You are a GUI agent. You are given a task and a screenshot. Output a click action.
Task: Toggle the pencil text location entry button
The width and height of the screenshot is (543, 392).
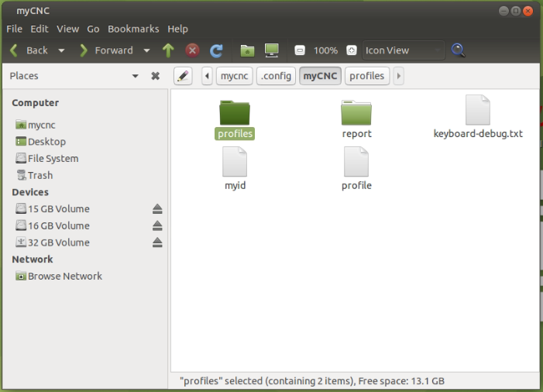pos(183,76)
